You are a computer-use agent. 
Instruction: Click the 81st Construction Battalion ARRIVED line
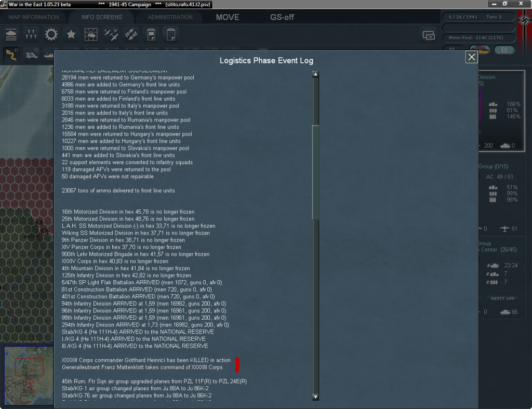pos(137,289)
